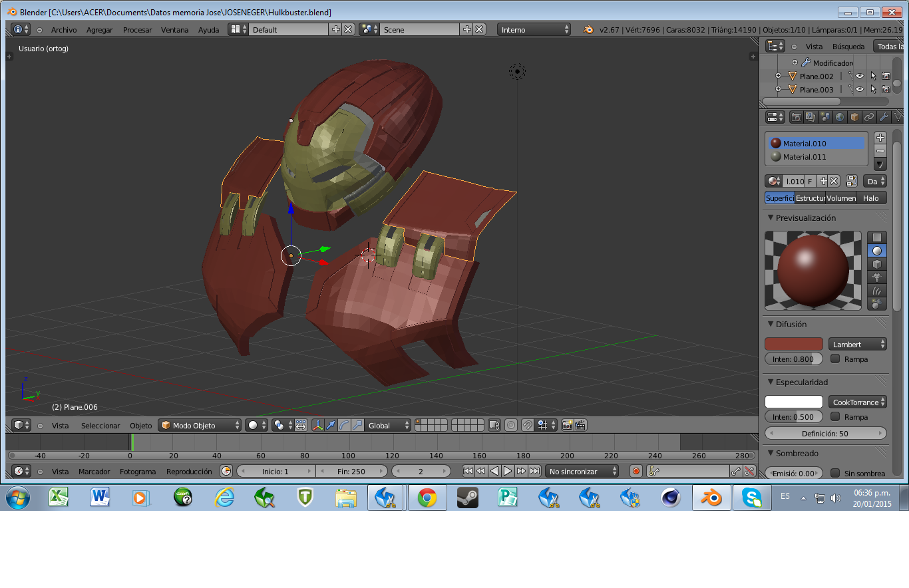Viewport: 909px width, 588px height.
Task: Open the Render Layers properties tab
Action: [811, 117]
